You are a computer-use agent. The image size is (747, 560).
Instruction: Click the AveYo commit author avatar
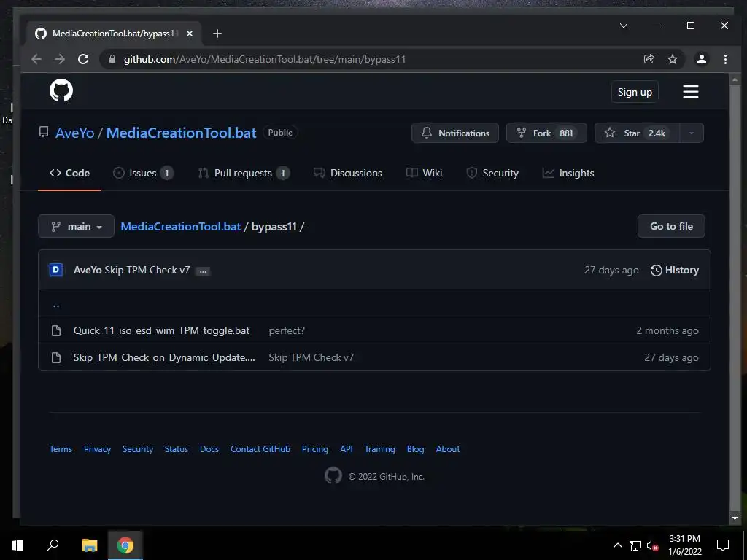[x=56, y=270]
